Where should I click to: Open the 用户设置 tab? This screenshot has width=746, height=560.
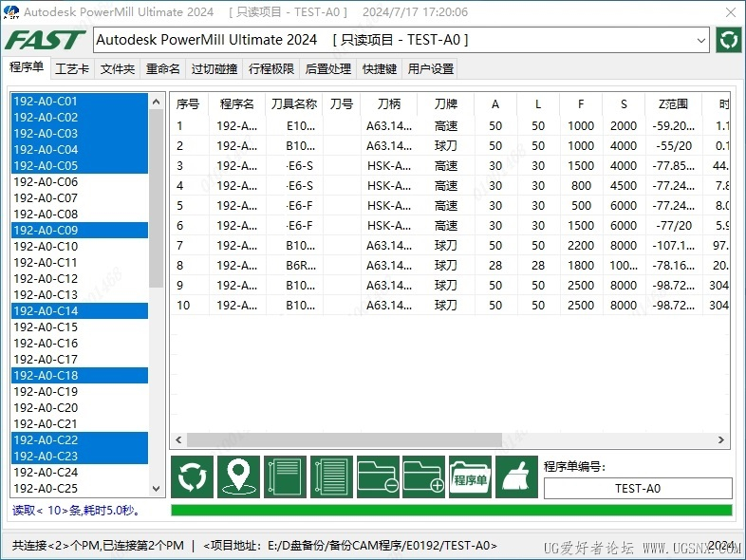pyautogui.click(x=431, y=68)
